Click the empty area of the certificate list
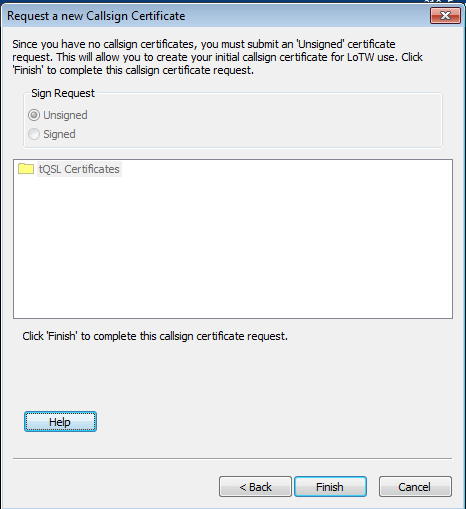Screen dimensions: 466x509 233,247
